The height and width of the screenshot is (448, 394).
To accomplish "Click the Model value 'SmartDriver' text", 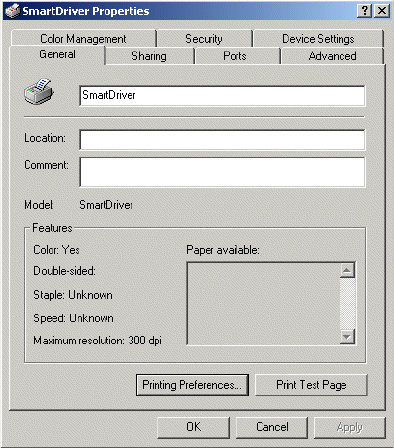I will [x=106, y=205].
